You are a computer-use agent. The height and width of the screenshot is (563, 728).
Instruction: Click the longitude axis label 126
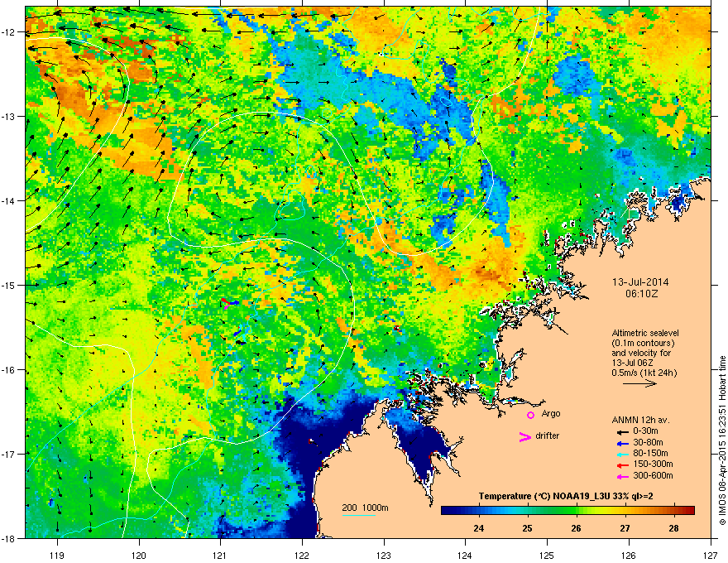click(629, 555)
